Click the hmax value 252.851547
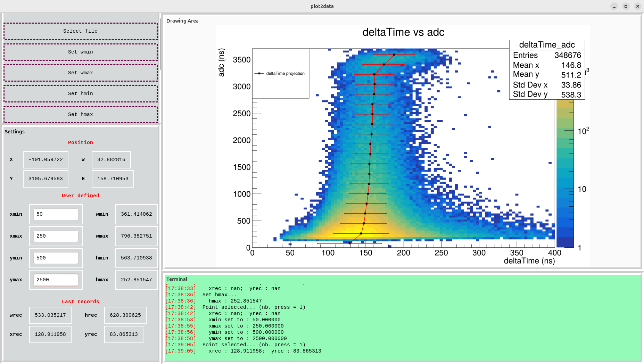 pyautogui.click(x=136, y=280)
